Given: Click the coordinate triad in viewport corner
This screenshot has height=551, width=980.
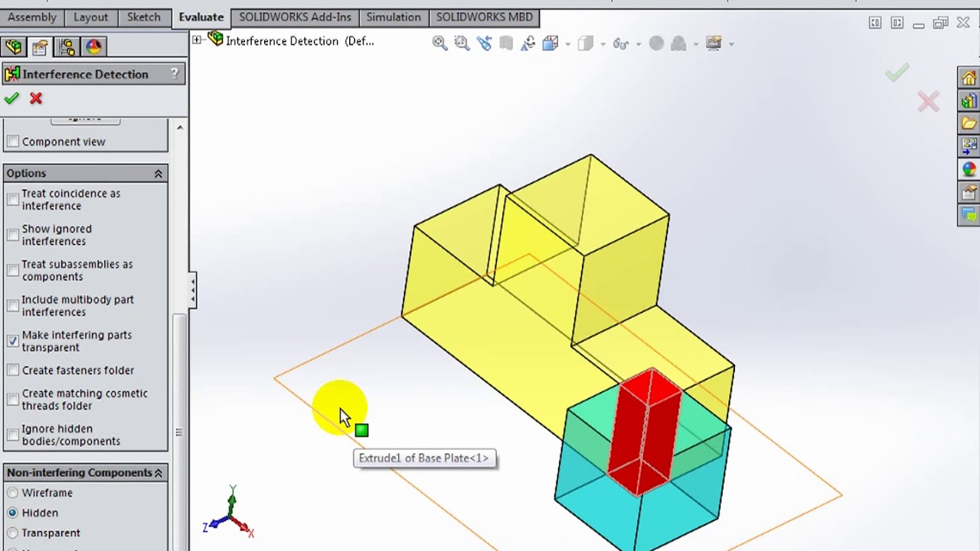Looking at the screenshot, I should click(x=229, y=511).
